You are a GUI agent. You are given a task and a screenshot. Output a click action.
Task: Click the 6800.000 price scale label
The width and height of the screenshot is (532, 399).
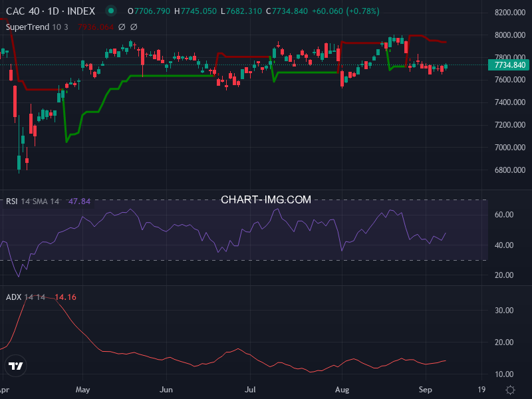pyautogui.click(x=510, y=170)
